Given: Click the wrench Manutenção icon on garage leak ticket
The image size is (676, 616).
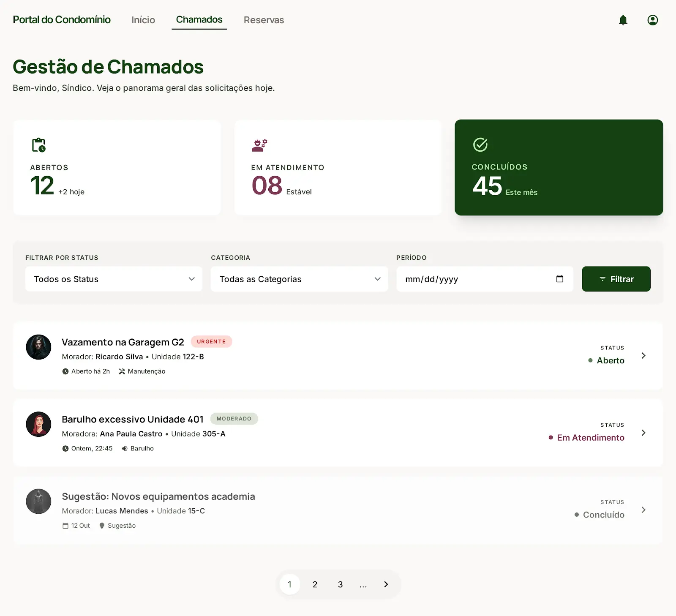Looking at the screenshot, I should pos(121,371).
